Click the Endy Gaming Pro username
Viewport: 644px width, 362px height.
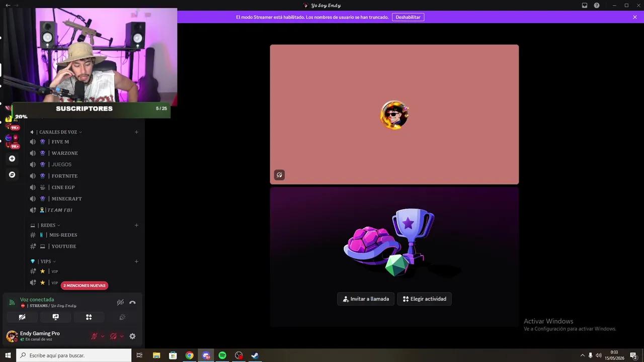pyautogui.click(x=40, y=333)
